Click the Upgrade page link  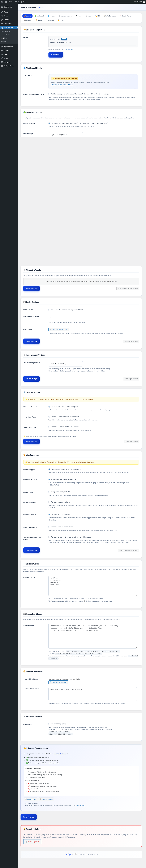click(x=69, y=50)
